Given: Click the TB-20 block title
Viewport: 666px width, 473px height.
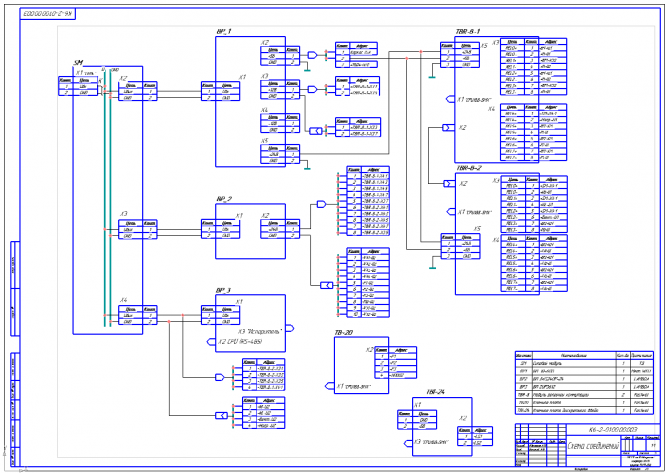Looking at the screenshot, I should point(344,333).
